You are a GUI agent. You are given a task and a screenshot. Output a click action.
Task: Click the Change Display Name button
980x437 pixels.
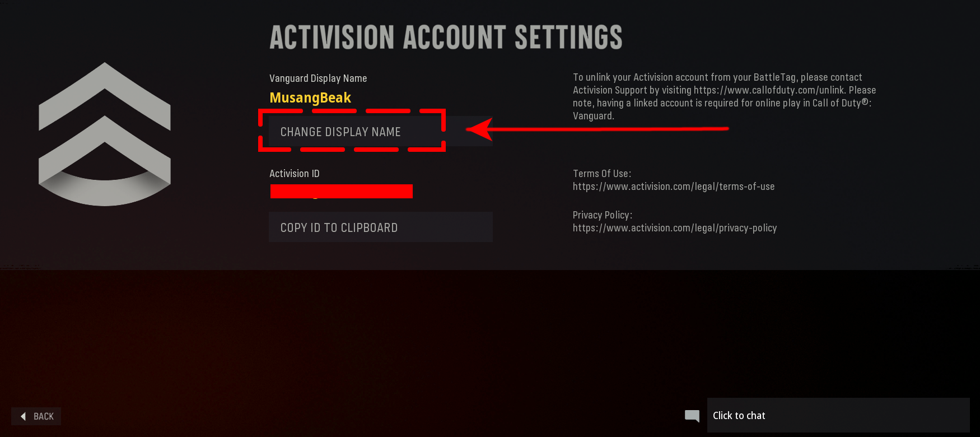(381, 131)
